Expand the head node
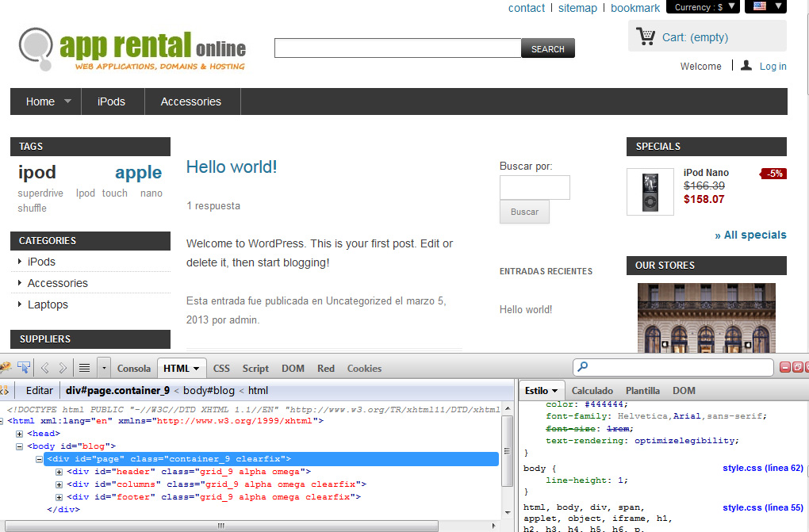Viewport: 809px width, 532px height. (20, 434)
